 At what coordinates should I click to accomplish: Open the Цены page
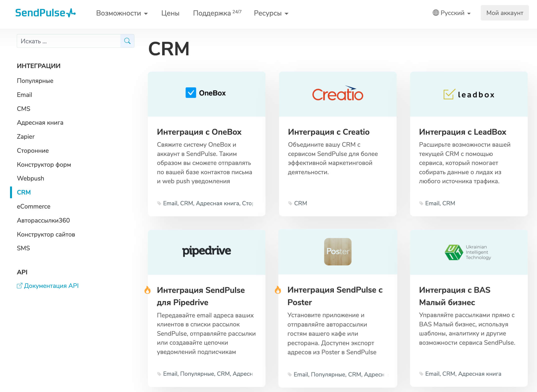170,13
